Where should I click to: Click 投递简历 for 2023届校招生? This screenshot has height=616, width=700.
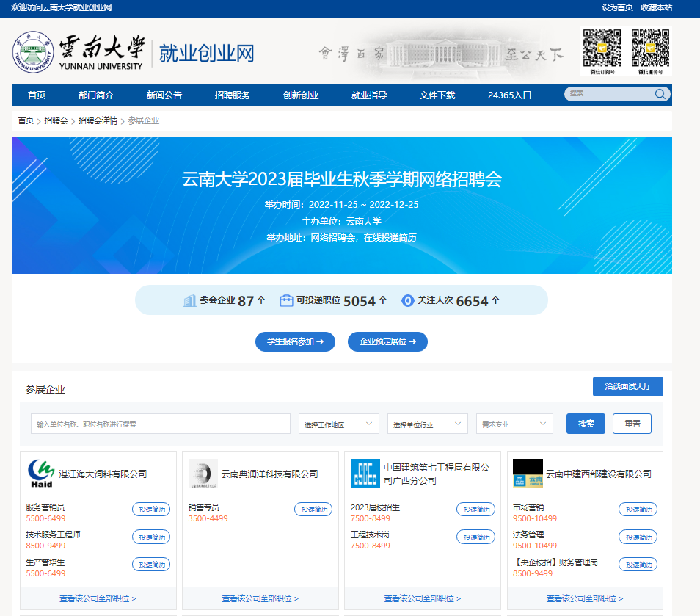476,510
